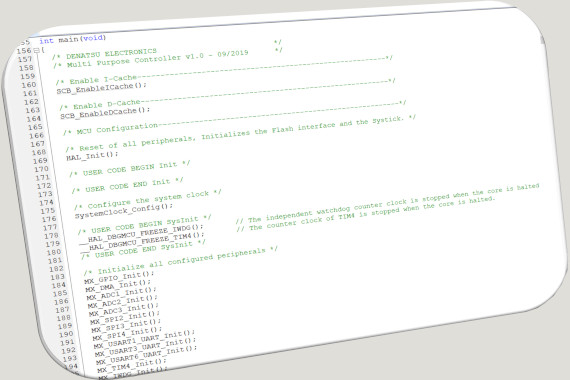This screenshot has height=380, width=570.
Task: Place cursor on SCB_EnableDCache() call
Action: click(105, 112)
